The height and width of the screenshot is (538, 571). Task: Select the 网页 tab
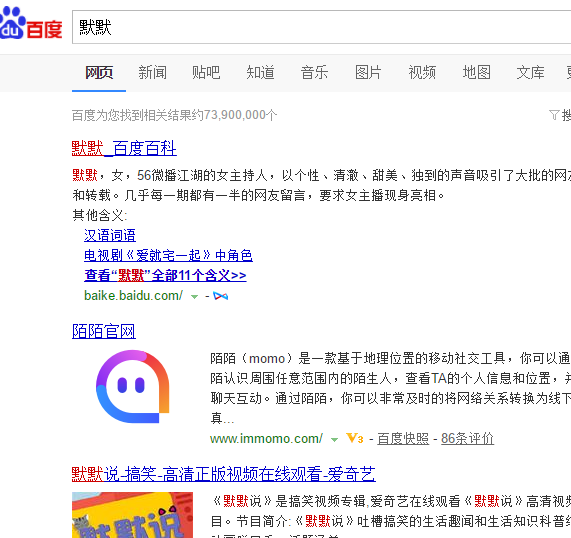click(99, 72)
